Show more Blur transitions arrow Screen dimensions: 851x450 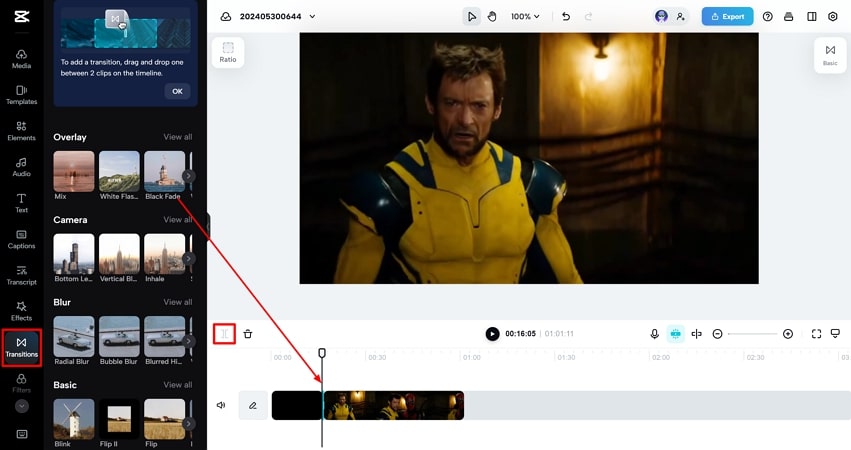point(188,341)
